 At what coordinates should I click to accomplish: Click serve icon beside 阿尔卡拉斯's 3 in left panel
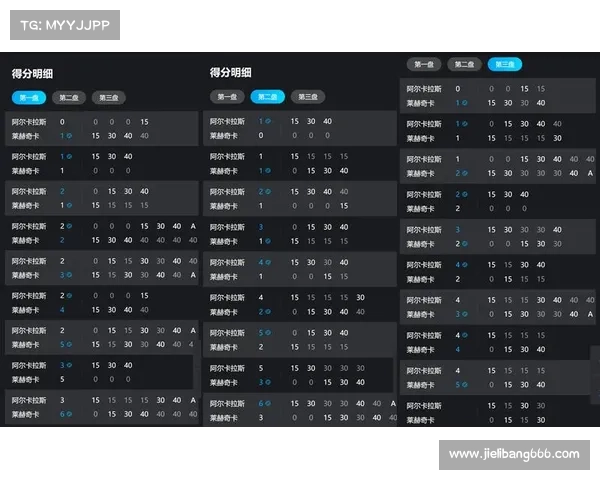pos(69,365)
